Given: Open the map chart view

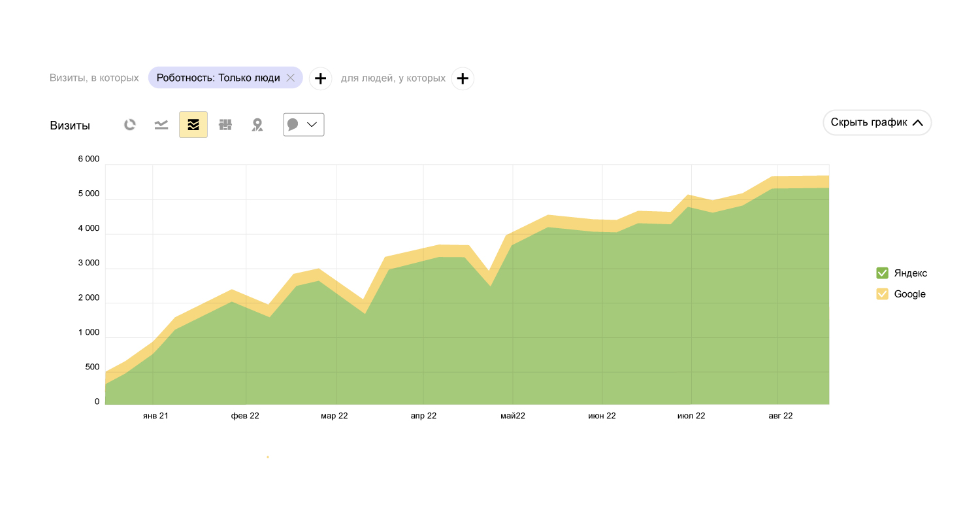Looking at the screenshot, I should 257,125.
